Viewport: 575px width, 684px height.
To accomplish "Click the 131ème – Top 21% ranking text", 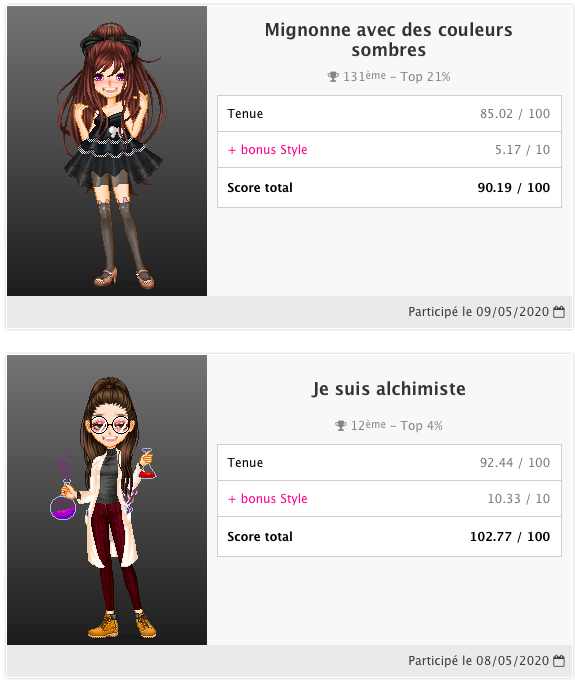I will point(397,77).
